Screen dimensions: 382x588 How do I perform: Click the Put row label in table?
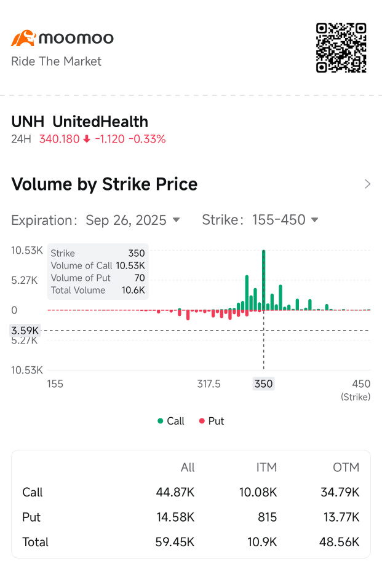pos(31,517)
